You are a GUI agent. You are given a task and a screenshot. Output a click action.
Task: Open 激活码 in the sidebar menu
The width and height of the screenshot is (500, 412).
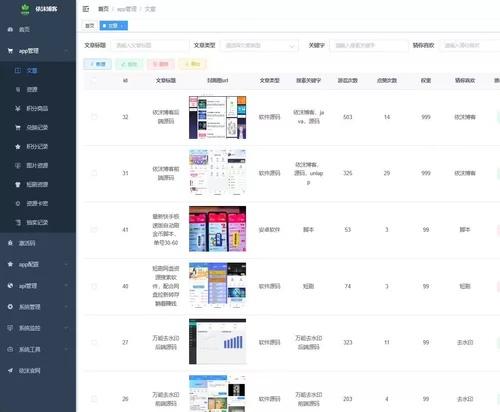27,243
